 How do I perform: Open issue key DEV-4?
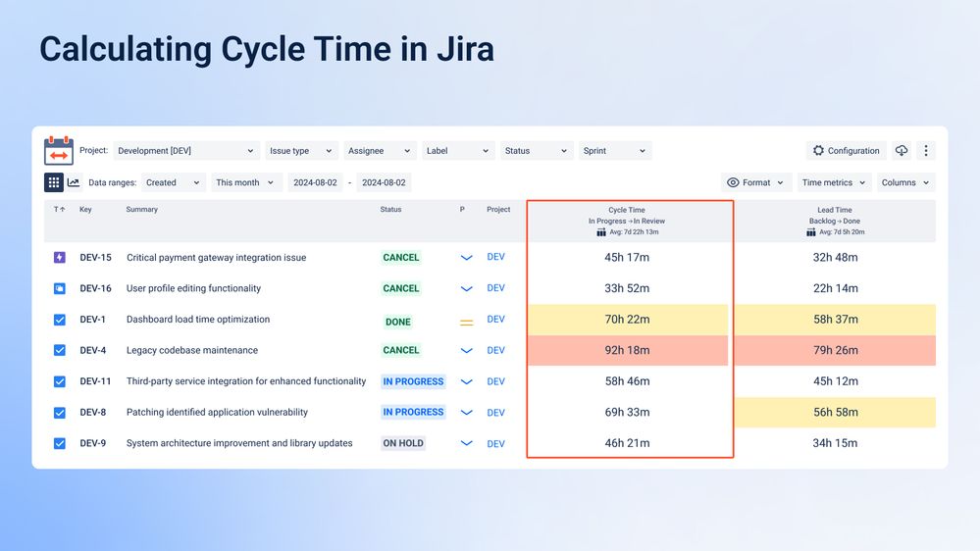point(92,350)
